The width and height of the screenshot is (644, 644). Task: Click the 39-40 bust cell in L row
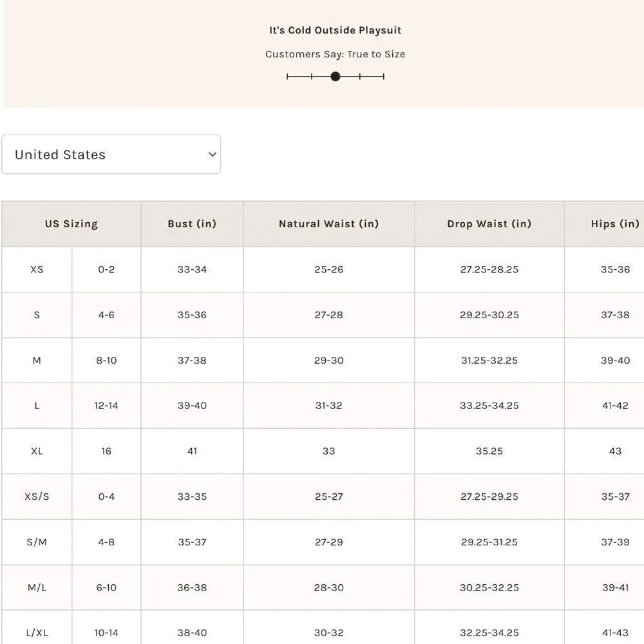tap(192, 406)
